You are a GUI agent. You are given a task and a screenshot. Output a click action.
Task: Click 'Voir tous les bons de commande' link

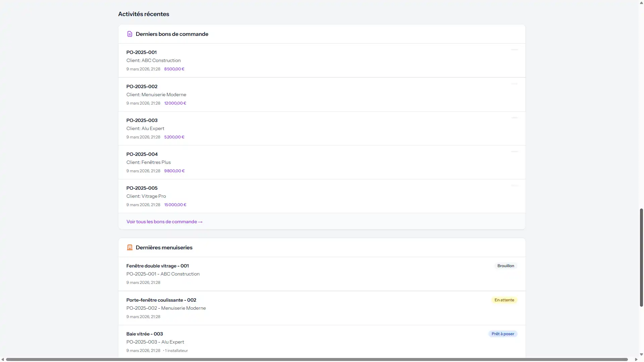click(x=164, y=222)
